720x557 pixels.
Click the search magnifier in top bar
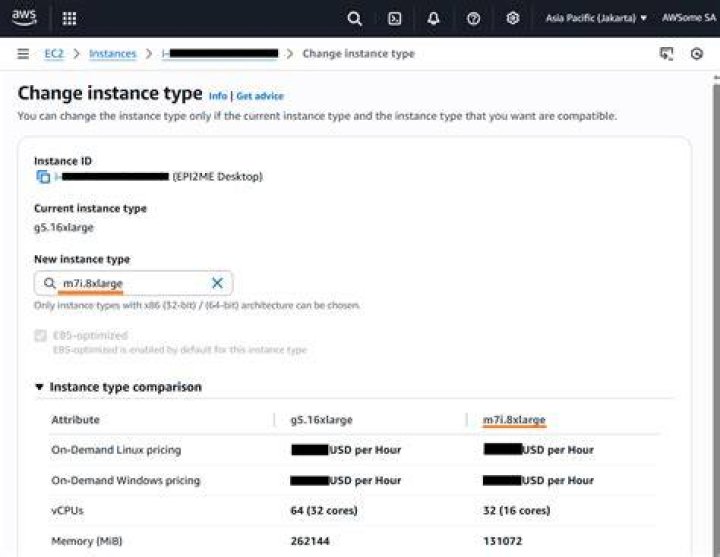354,18
